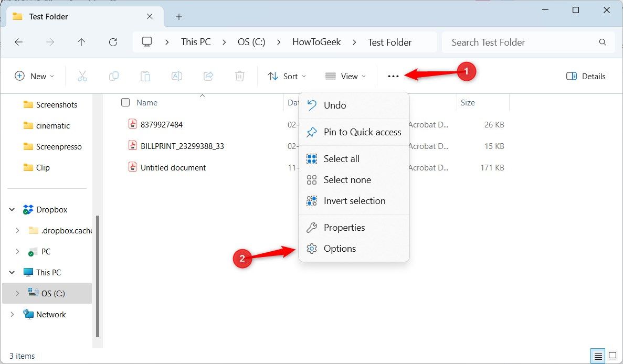Click chevron after This PC in address bar
The image size is (623, 364).
click(225, 42)
